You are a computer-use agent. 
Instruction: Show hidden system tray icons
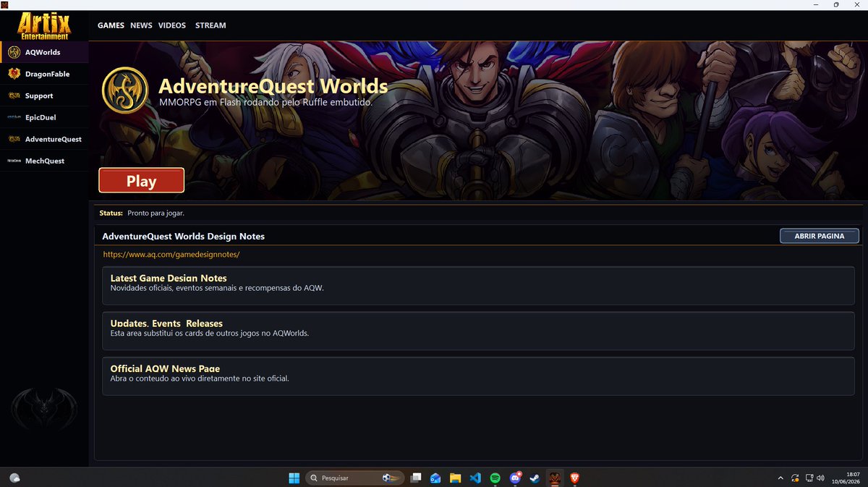point(780,478)
